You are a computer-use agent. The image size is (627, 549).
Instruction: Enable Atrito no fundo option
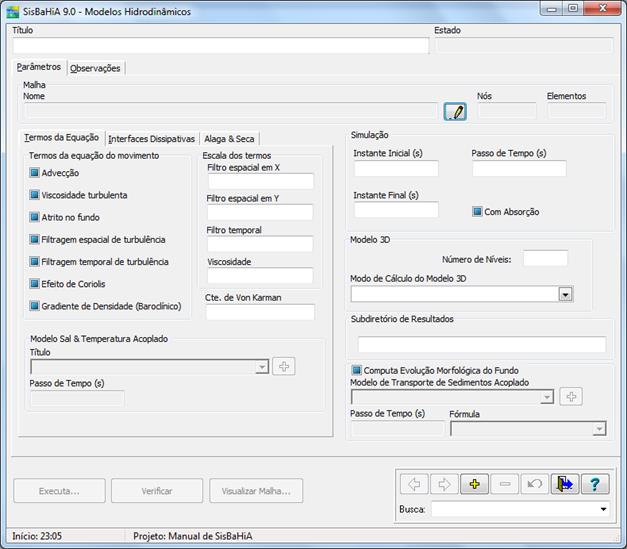click(x=35, y=217)
